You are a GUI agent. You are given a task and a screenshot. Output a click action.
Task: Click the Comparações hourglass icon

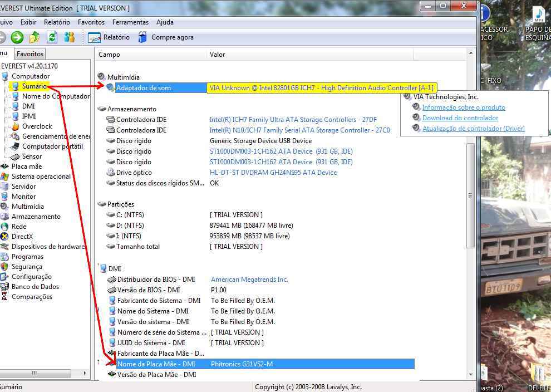pos(4,297)
